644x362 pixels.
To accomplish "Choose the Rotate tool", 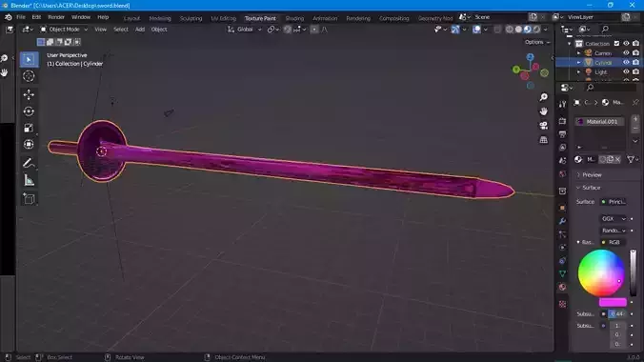I will tap(29, 111).
